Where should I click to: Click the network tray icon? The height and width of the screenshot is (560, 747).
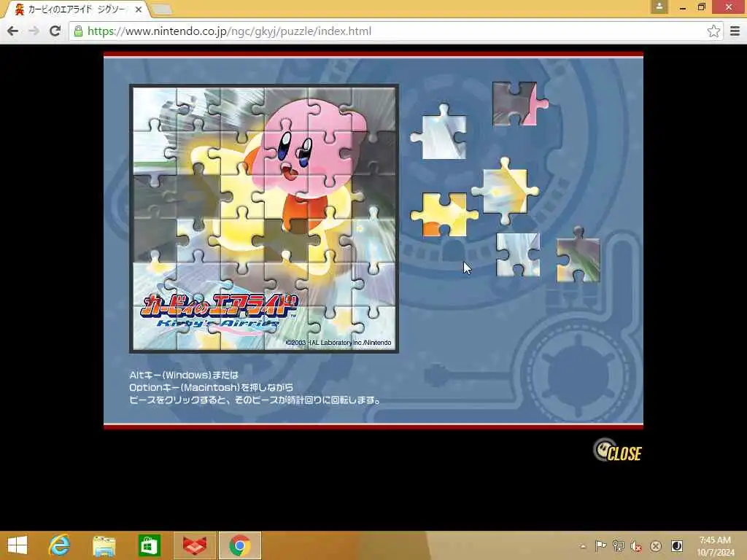[619, 545]
